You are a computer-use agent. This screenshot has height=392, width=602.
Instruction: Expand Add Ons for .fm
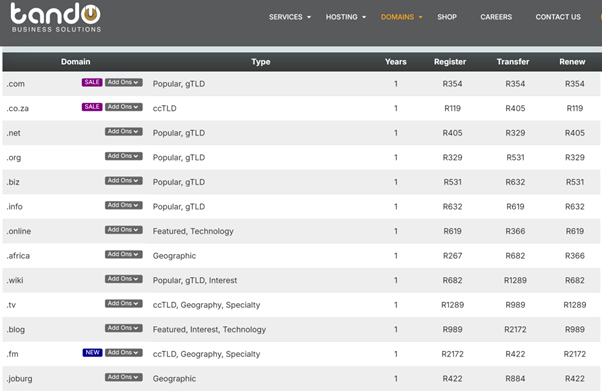tap(124, 353)
